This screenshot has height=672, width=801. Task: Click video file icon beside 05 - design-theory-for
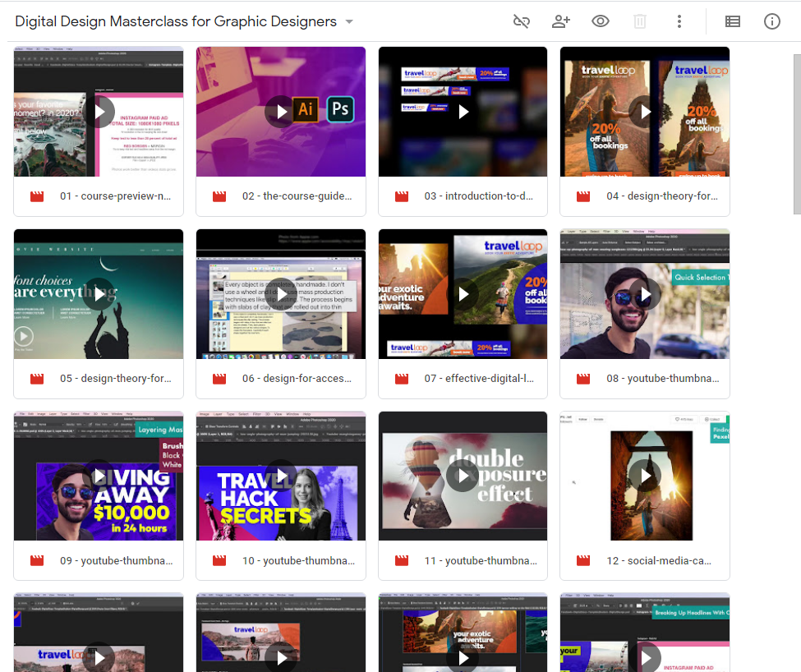[x=37, y=379]
